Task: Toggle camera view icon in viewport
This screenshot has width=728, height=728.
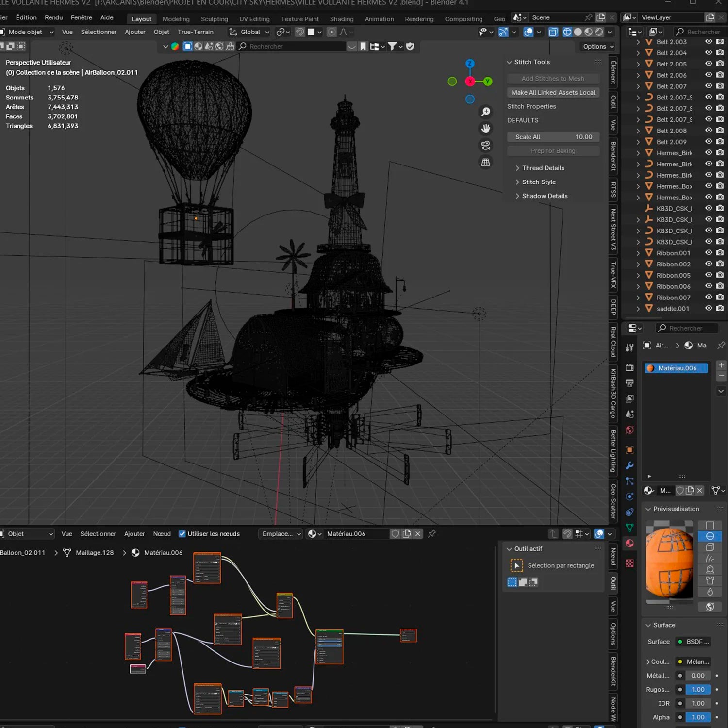Action: point(485,146)
